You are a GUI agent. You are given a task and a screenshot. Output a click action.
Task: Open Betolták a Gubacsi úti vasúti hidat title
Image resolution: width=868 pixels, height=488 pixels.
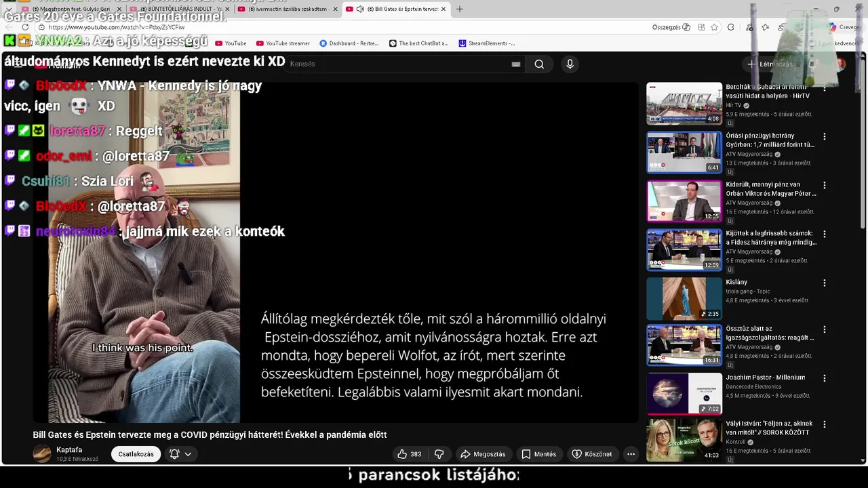point(769,91)
